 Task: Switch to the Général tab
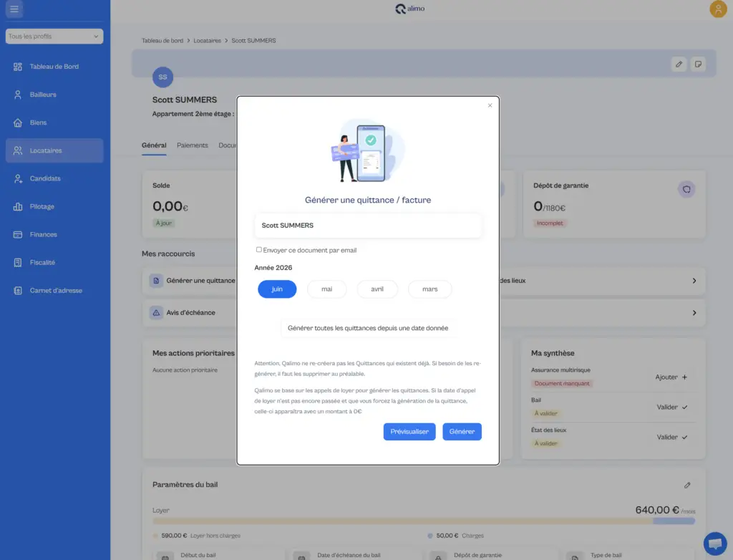[x=154, y=145]
